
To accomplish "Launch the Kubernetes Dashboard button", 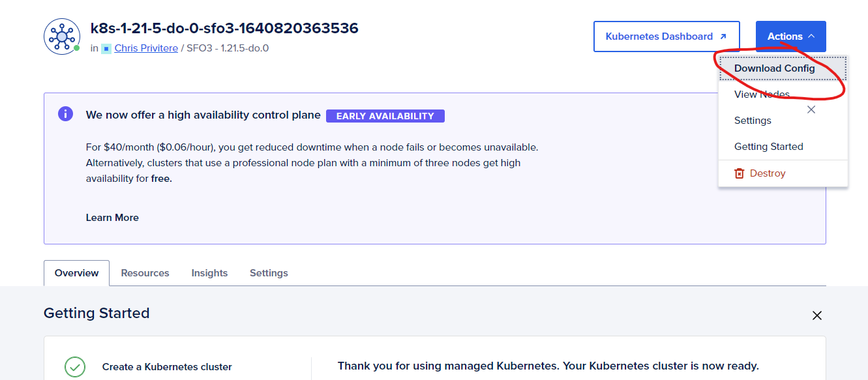I will pyautogui.click(x=666, y=37).
